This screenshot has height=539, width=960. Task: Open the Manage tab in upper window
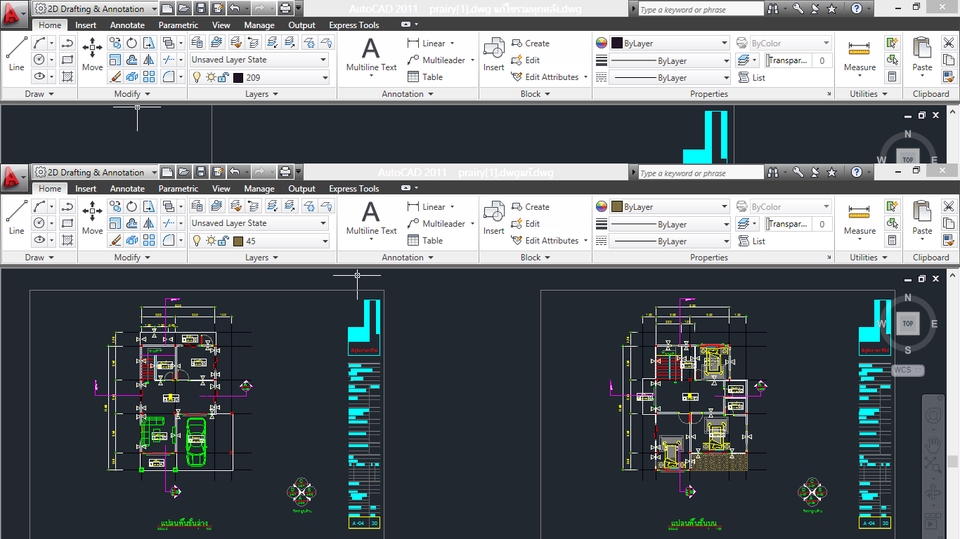pos(259,25)
